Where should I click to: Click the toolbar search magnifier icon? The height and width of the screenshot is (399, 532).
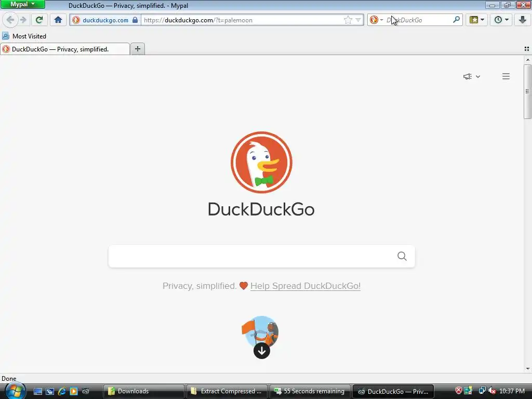click(x=456, y=20)
